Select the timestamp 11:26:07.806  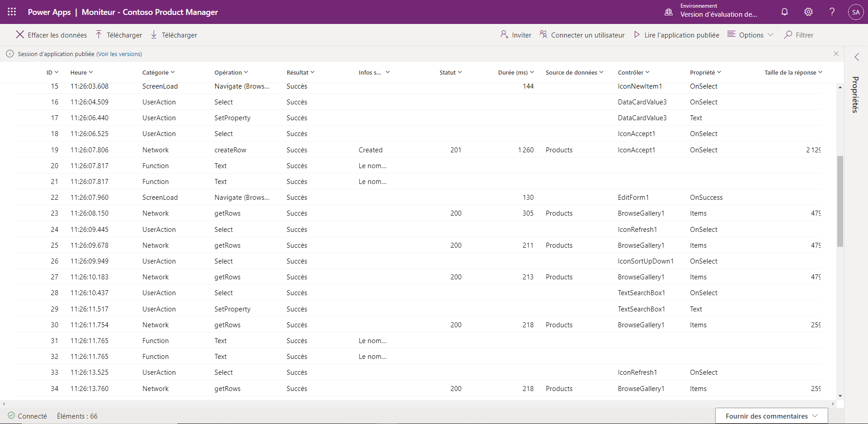[90, 150]
